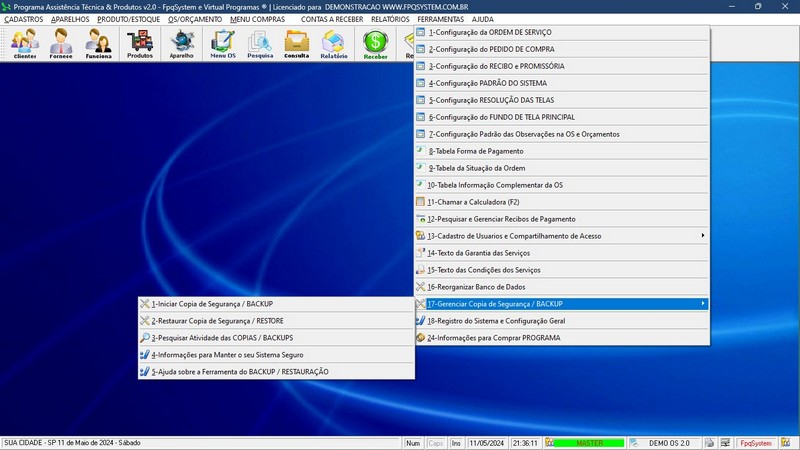The image size is (800, 450).
Task: Open the RELATÓRIOS menu in menu bar
Action: [389, 19]
